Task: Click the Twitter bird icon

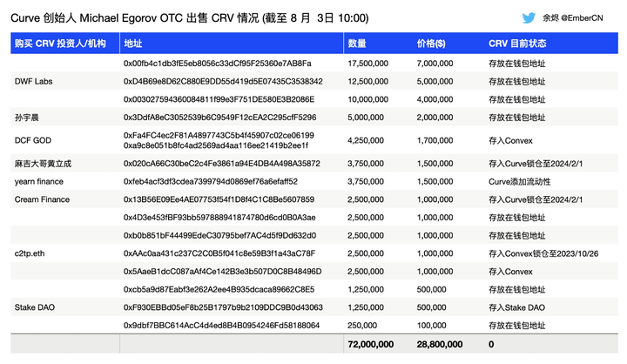Action: (x=529, y=18)
